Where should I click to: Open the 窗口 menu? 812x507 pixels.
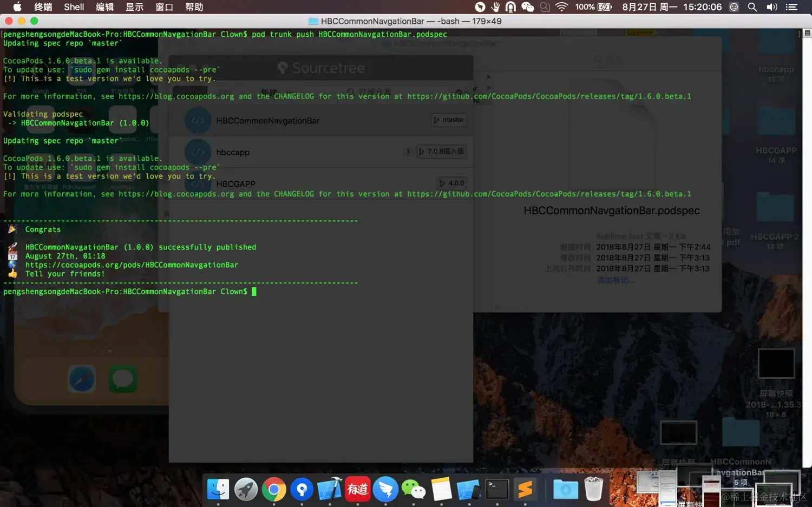[x=165, y=7]
